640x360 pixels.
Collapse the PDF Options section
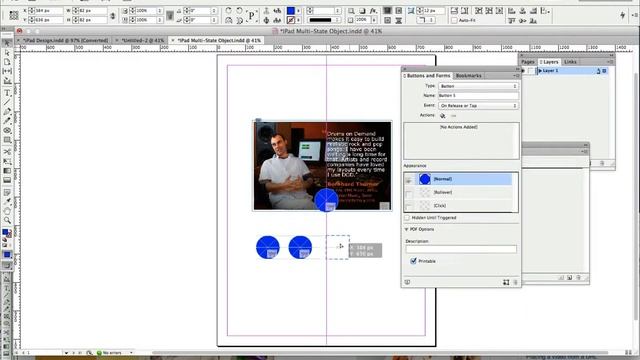click(x=406, y=229)
